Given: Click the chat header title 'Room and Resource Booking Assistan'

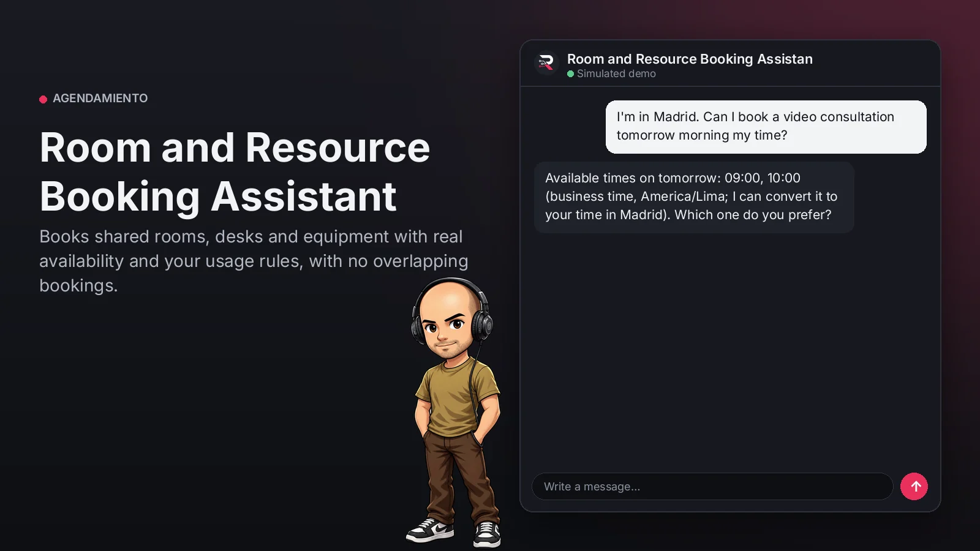Looking at the screenshot, I should [690, 59].
